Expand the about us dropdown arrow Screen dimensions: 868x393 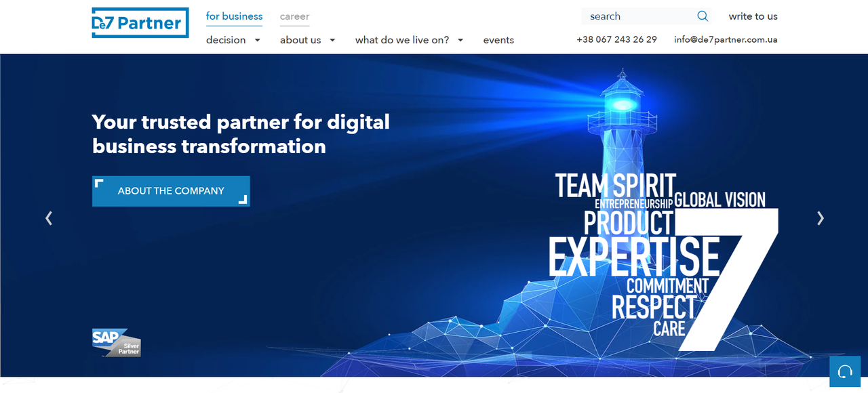pos(332,40)
